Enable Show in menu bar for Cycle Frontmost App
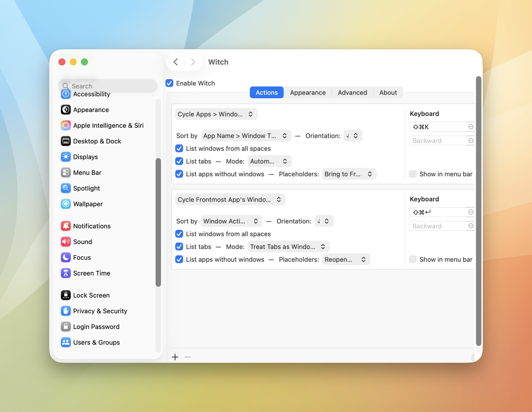532x412 pixels. pos(413,259)
